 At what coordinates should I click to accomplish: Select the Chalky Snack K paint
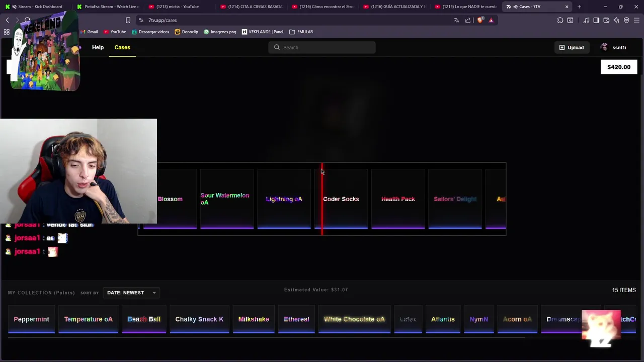tap(199, 319)
